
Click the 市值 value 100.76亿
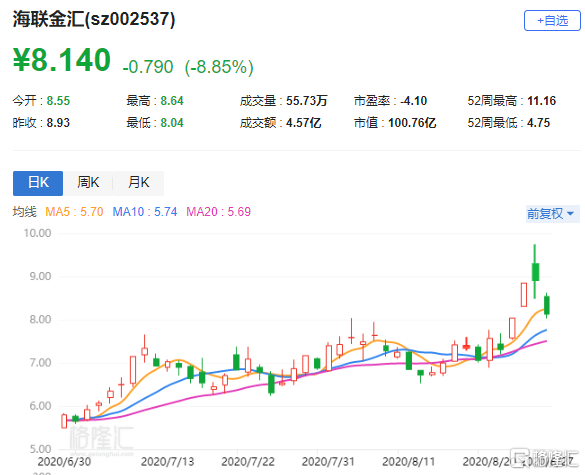412,123
